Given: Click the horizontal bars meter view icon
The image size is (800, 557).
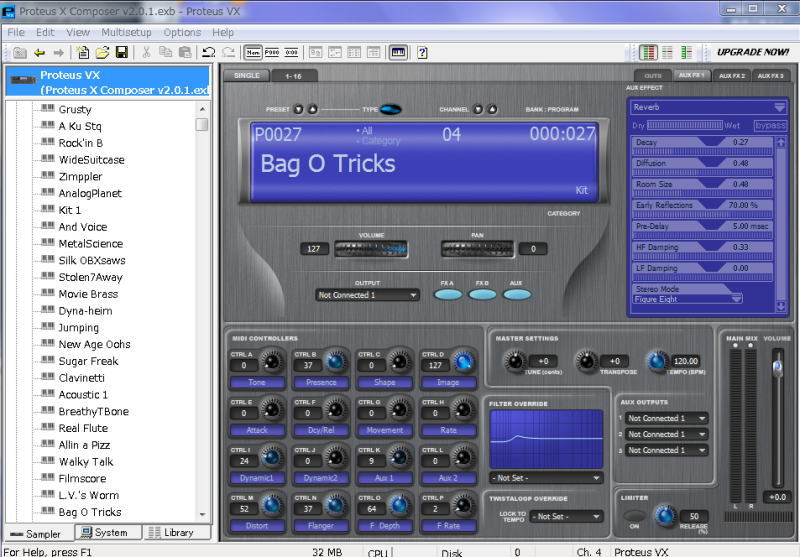Looking at the screenshot, I should 667,52.
